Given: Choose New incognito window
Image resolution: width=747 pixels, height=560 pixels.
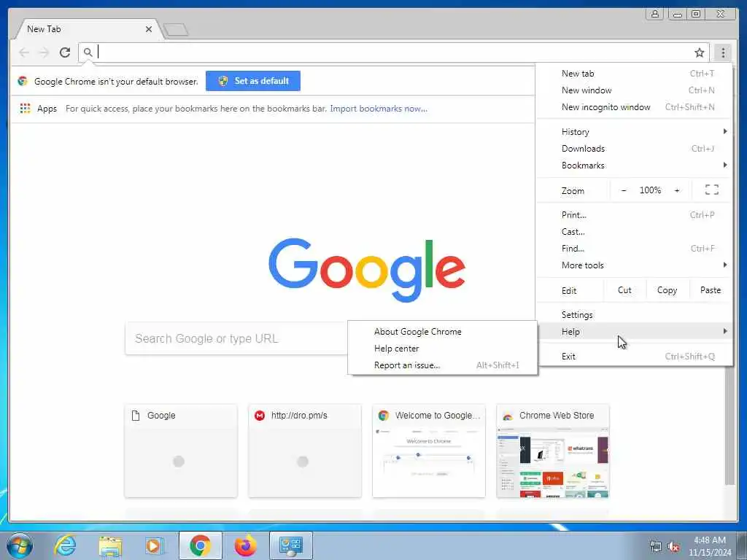Looking at the screenshot, I should coord(634,107).
